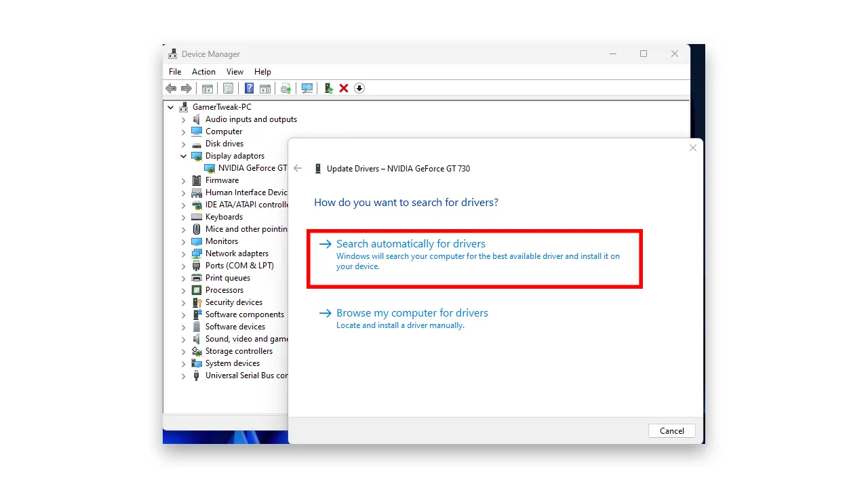Click the Storage controllers icon
Viewport: 868px width, 488px height.
[197, 351]
